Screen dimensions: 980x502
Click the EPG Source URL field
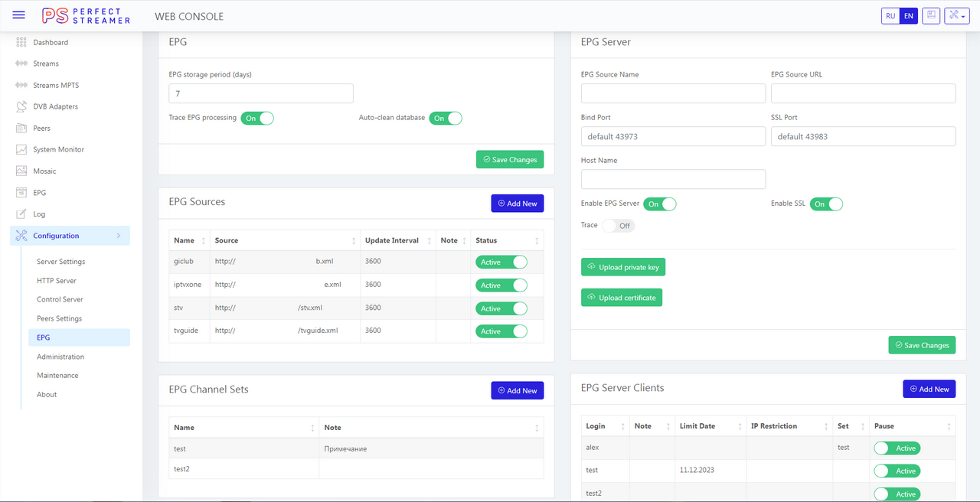tap(863, 93)
